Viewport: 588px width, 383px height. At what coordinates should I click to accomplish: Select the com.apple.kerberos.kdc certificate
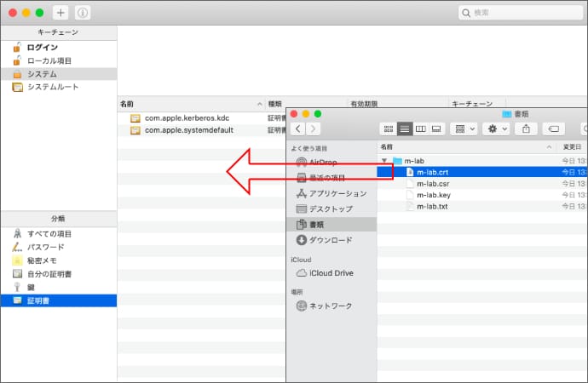pos(186,117)
